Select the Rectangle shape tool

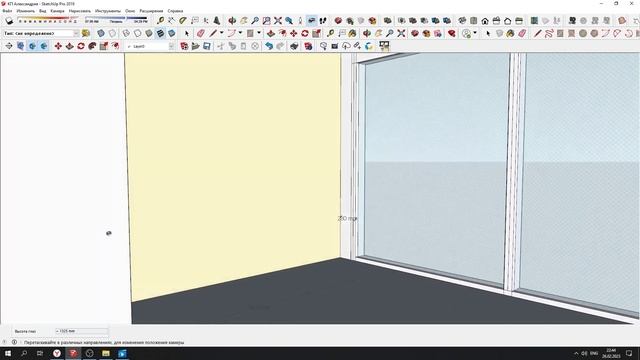tap(250, 33)
